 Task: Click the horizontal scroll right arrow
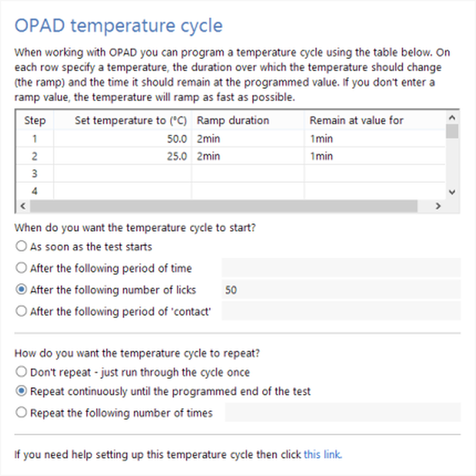tap(437, 206)
